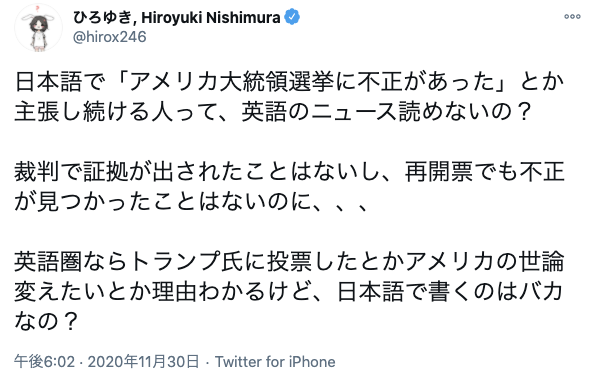This screenshot has width=596, height=386.
Task: Click the line starting 英語圏なら
Action: tap(289, 261)
